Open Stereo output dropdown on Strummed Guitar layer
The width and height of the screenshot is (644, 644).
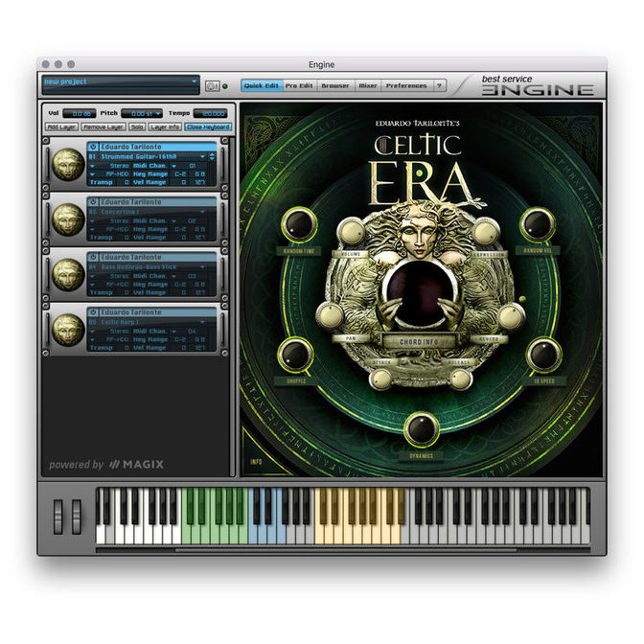92,166
